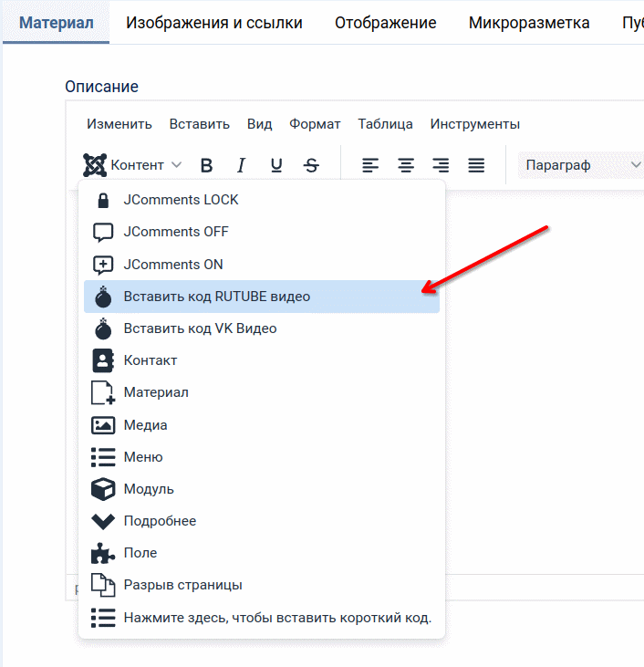644x667 pixels.
Task: Align text left
Action: pyautogui.click(x=370, y=165)
